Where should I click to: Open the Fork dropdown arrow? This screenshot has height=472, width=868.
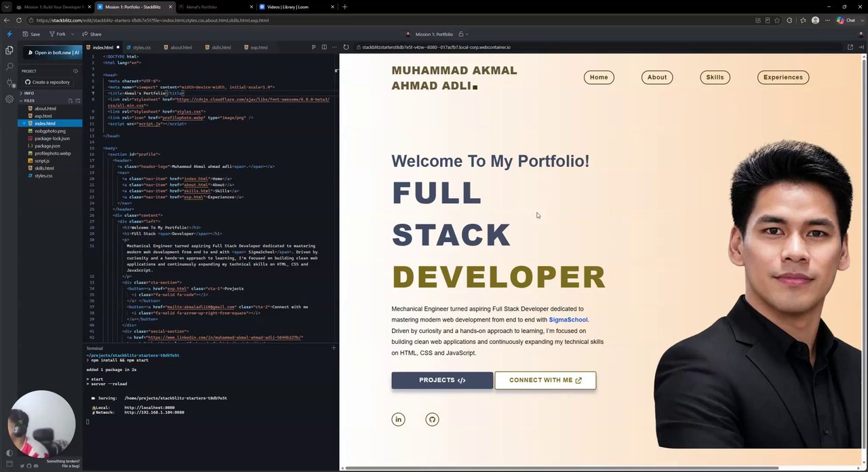pyautogui.click(x=73, y=34)
